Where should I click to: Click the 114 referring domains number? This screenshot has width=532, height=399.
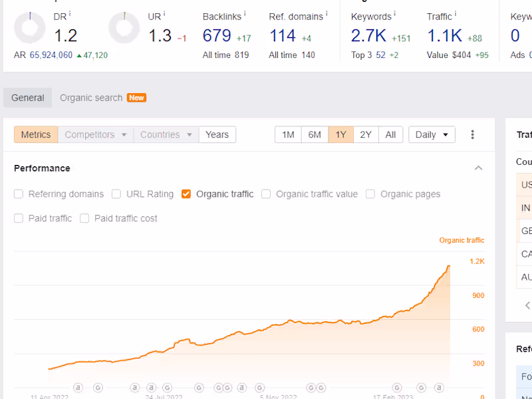point(283,35)
